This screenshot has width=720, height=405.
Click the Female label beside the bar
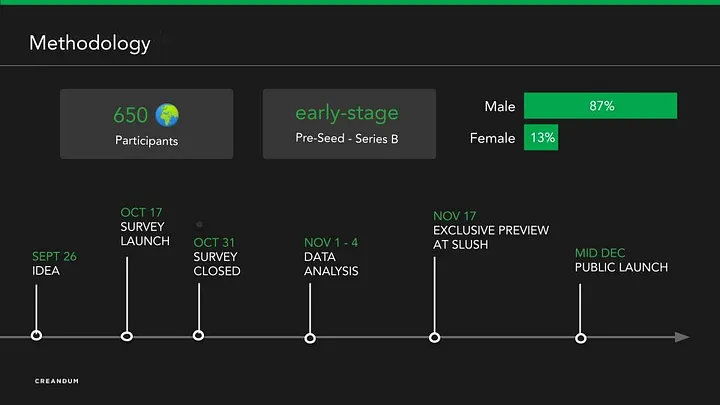(x=493, y=138)
